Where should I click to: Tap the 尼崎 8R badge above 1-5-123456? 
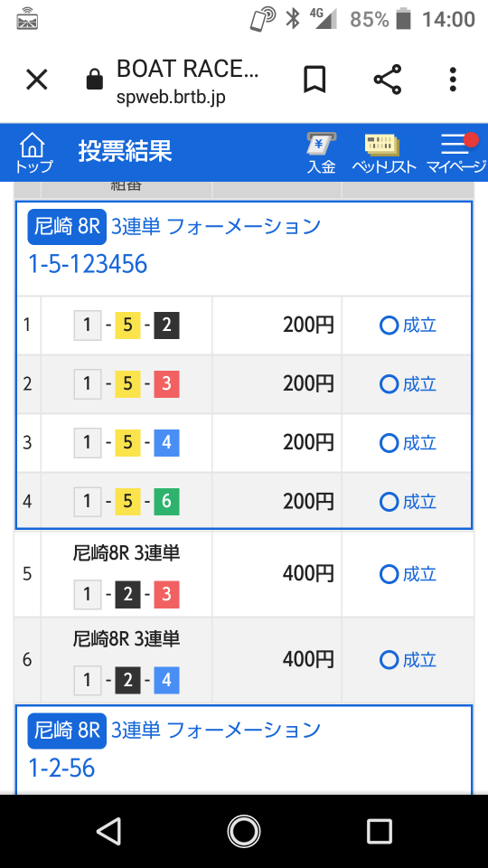(67, 226)
